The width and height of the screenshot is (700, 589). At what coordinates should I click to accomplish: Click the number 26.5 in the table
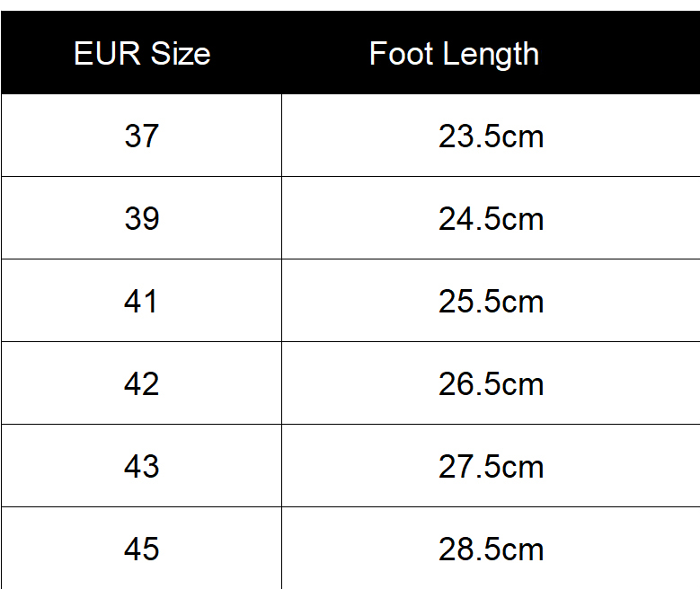470,383
